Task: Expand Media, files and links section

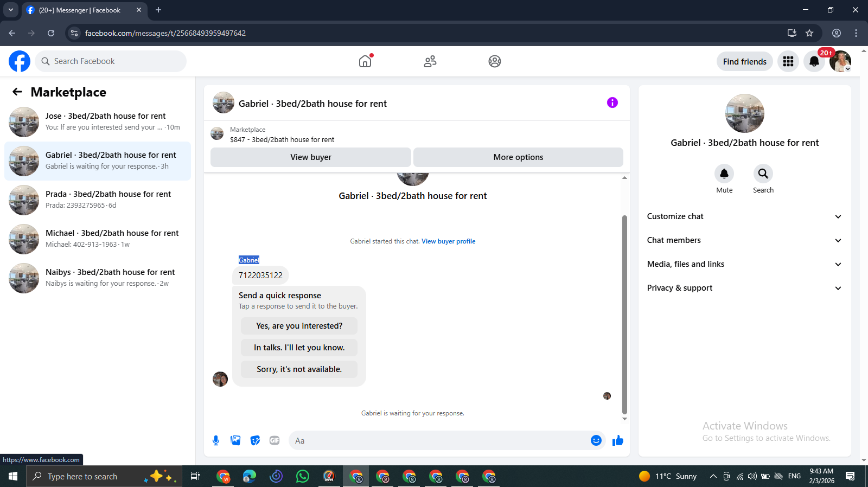Action: click(744, 264)
